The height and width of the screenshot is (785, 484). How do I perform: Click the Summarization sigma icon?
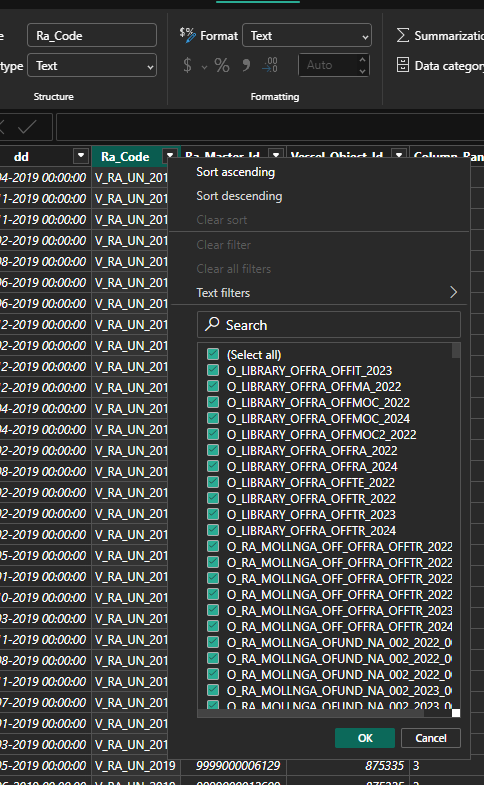point(402,36)
